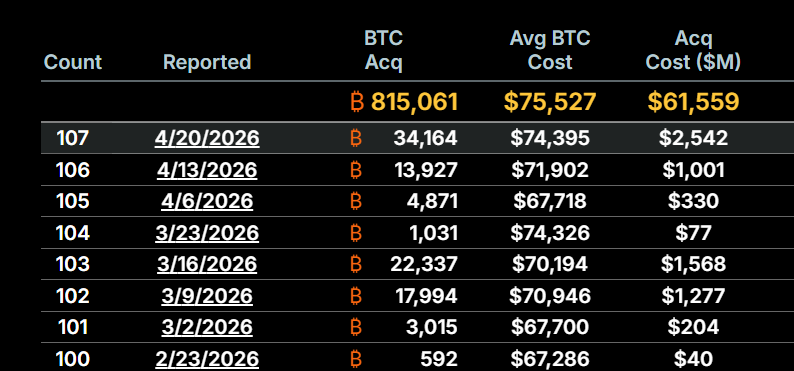Open the 4/20/2026 reported date link
Image resolution: width=794 pixels, height=371 pixels.
coord(207,138)
